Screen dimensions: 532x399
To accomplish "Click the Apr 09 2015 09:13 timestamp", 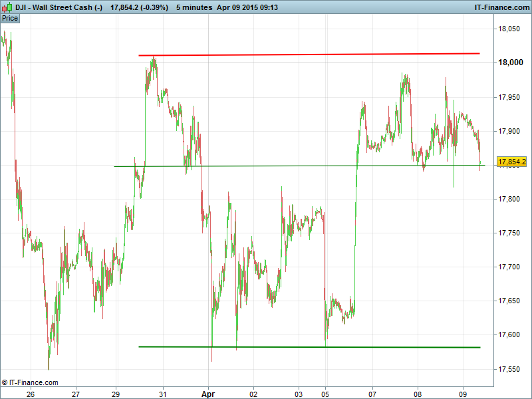I will (247, 7).
